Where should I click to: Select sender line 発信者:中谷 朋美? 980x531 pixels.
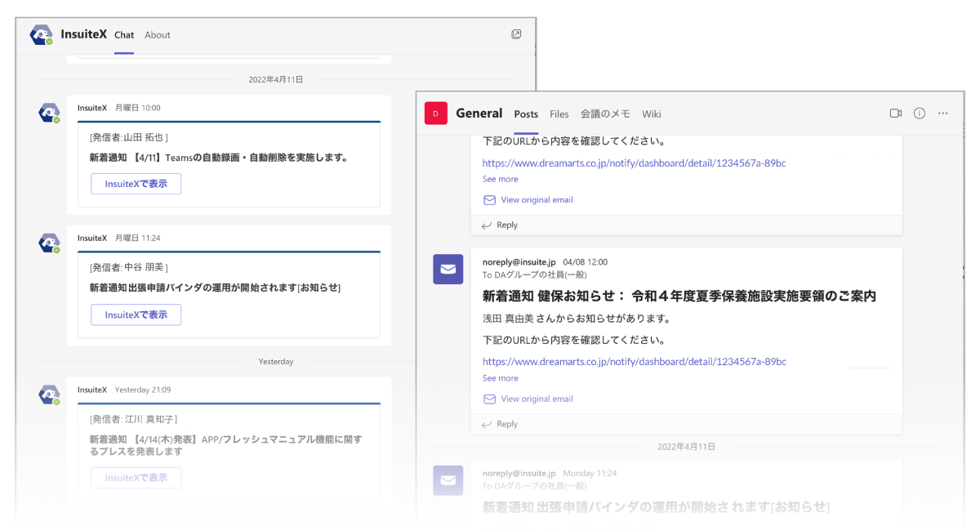coord(129,267)
